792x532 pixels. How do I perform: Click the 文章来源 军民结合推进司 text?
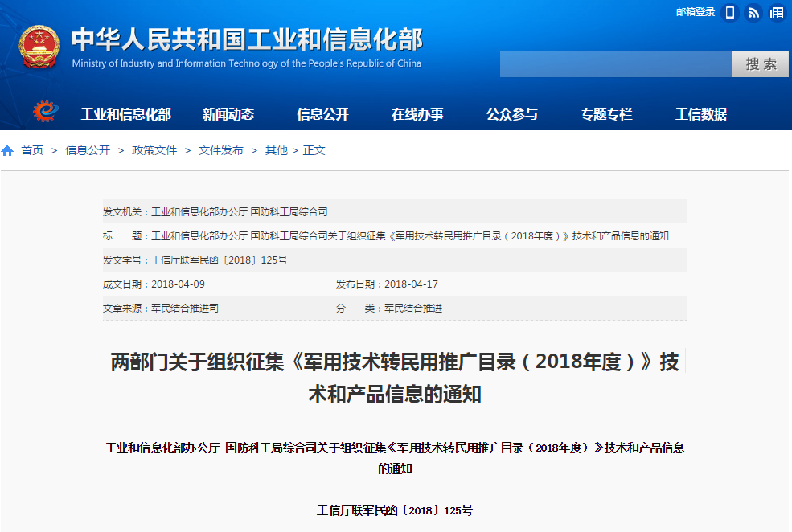161,309
